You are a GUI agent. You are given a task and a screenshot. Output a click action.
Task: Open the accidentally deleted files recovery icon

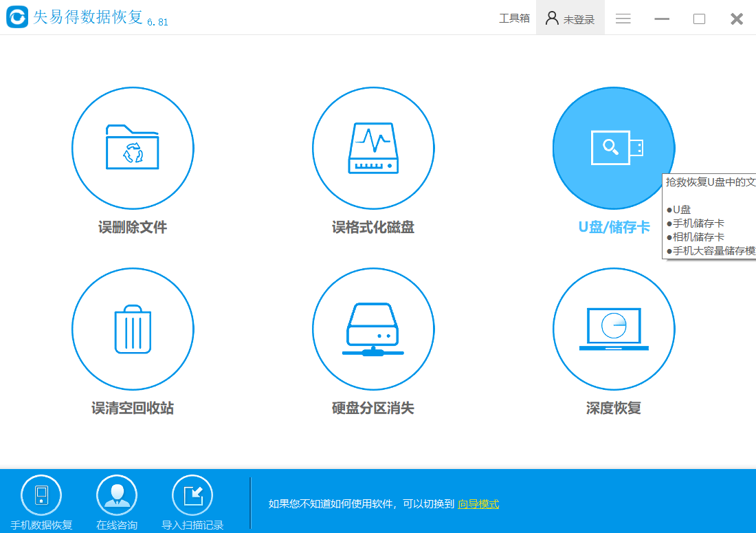click(x=133, y=148)
